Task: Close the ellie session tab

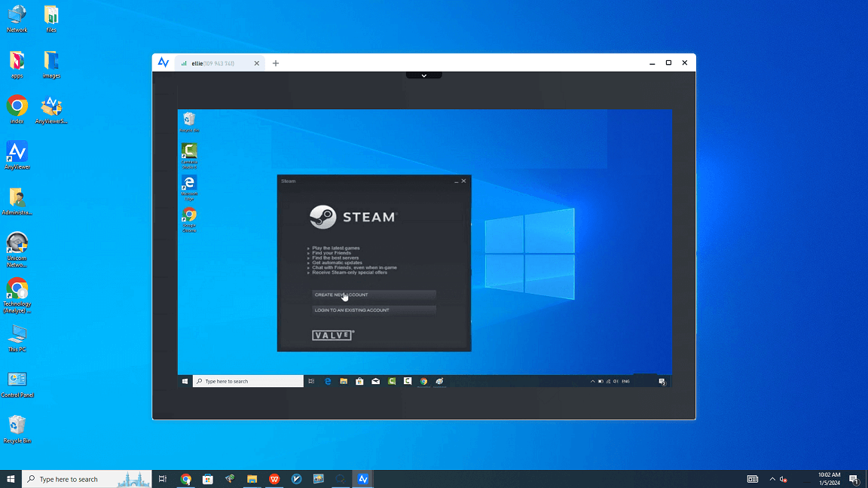Action: point(257,63)
